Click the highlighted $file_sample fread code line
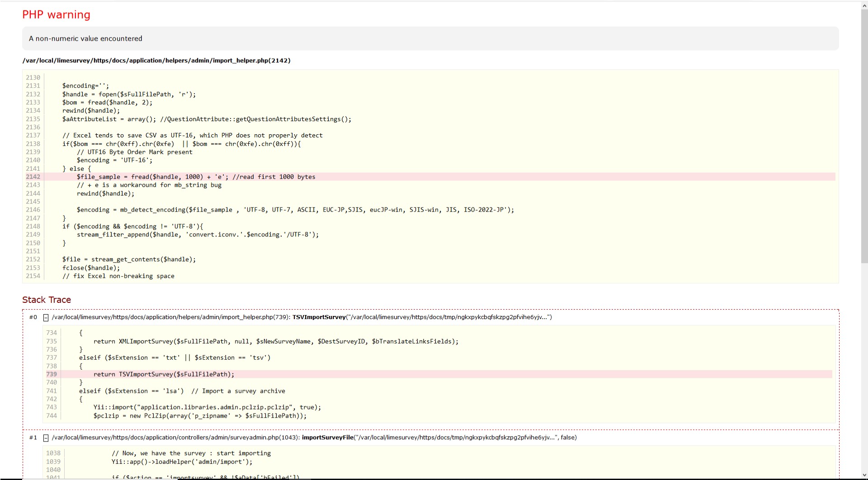Viewport: 868px width, 480px height. coord(196,177)
